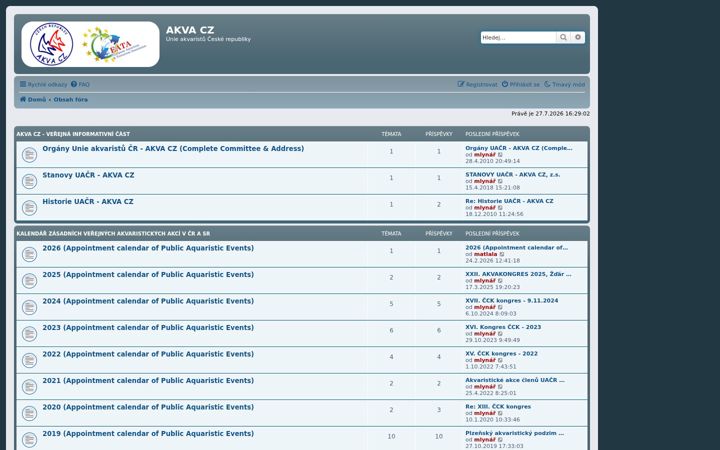View latest post icon in Historie row
The width and height of the screenshot is (720, 450).
click(x=500, y=208)
